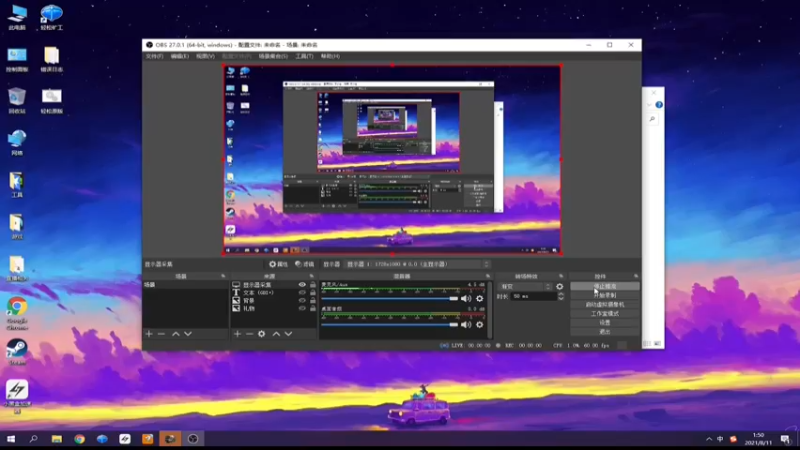Click the 启动虚拟摄像机 button
Viewport: 800px width, 450px height.
(605, 305)
